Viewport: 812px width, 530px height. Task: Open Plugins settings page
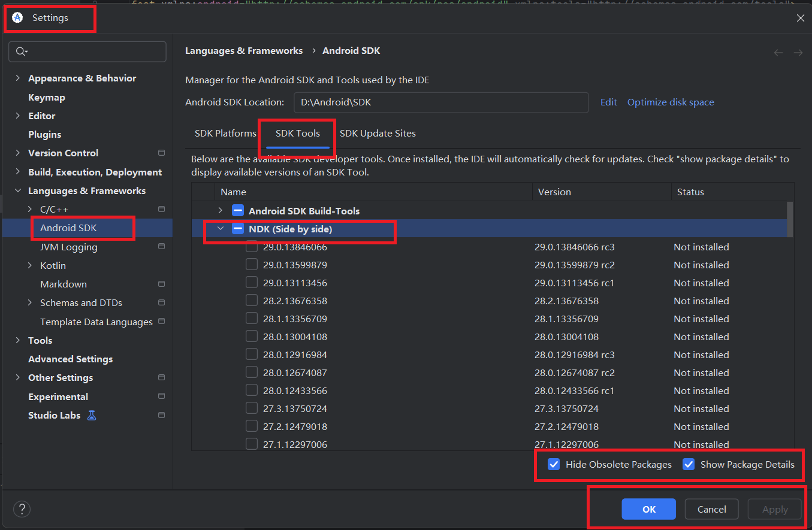pyautogui.click(x=44, y=134)
